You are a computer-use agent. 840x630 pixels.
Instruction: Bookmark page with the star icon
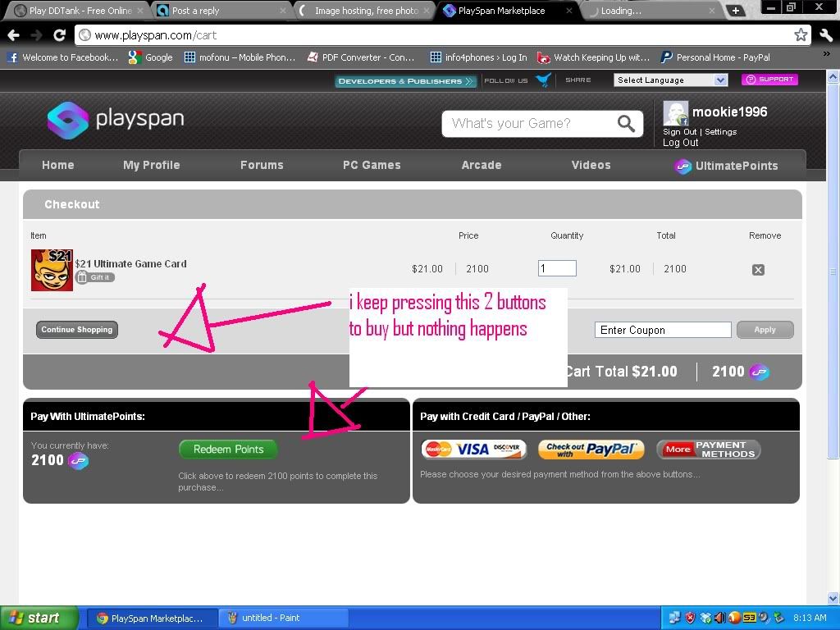click(x=801, y=35)
